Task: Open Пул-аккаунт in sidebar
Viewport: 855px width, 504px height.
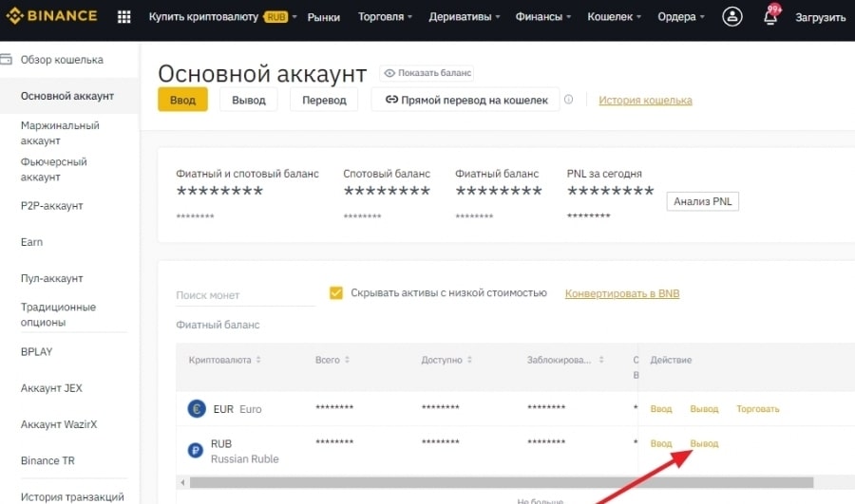Action: [x=52, y=278]
